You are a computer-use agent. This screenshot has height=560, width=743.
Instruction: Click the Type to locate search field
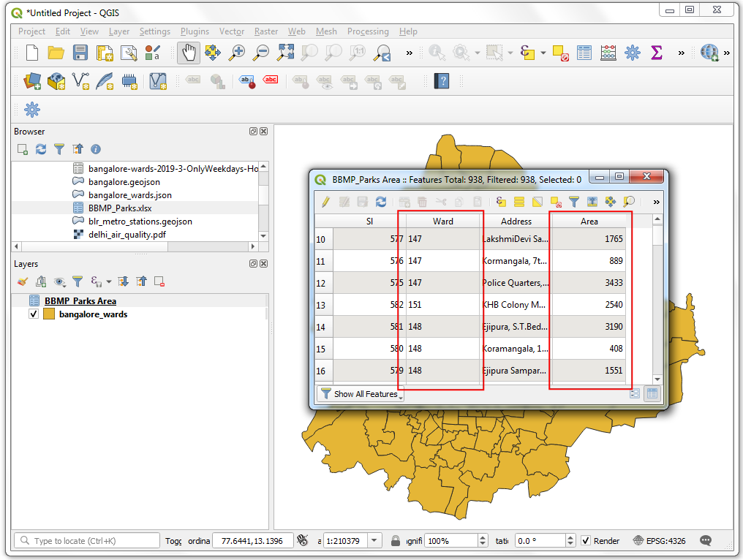[x=86, y=540]
